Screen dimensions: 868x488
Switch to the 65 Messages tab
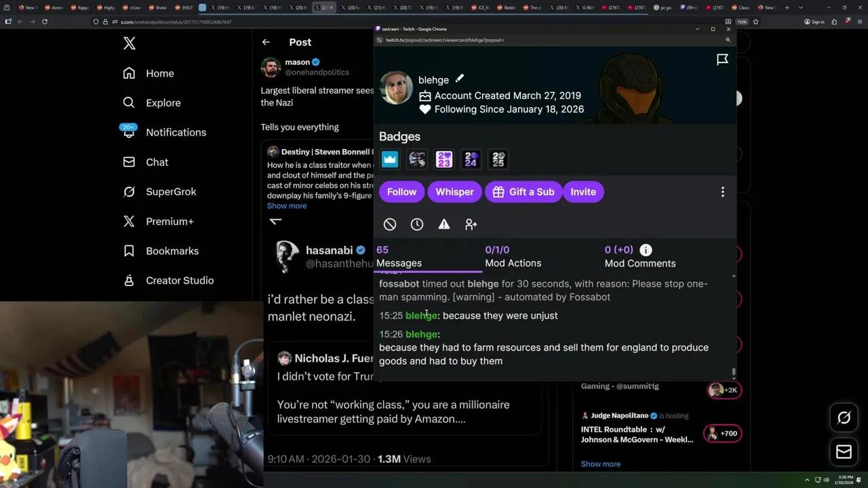click(x=428, y=257)
